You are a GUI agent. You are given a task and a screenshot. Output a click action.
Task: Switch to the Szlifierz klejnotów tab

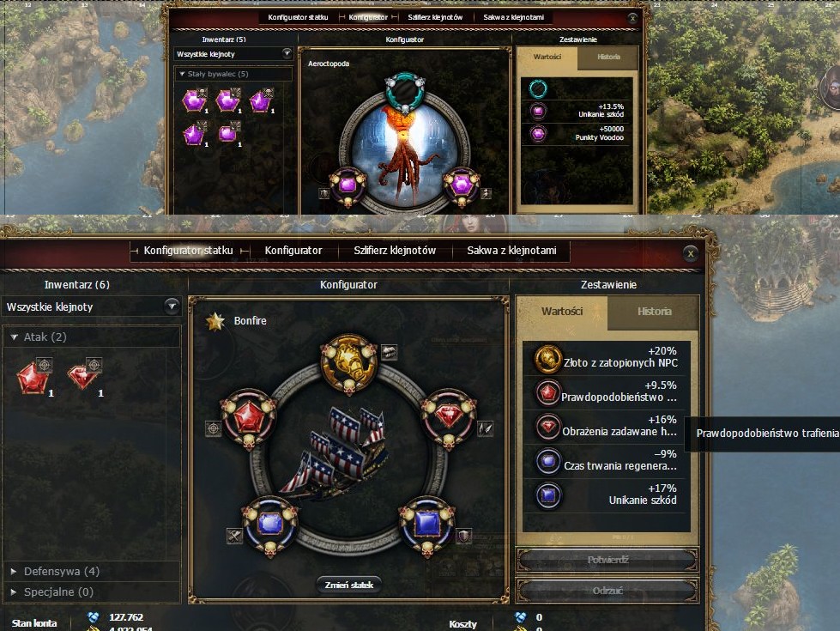(395, 251)
